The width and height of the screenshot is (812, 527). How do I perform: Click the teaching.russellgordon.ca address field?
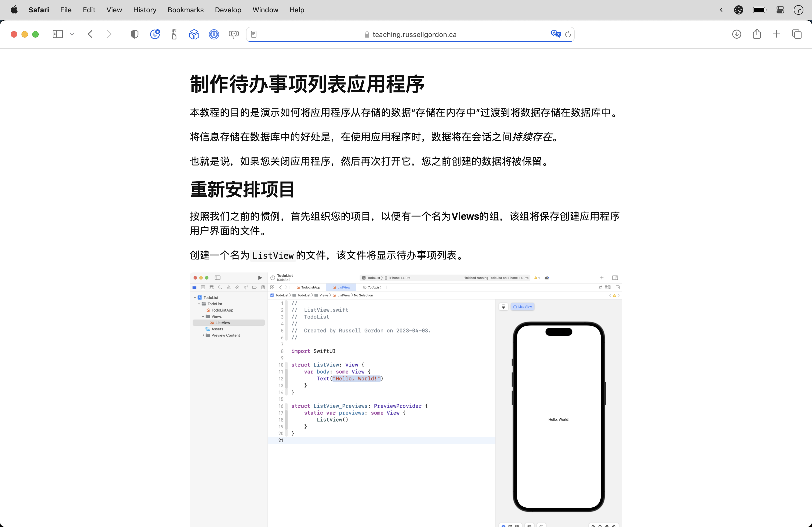pos(410,34)
